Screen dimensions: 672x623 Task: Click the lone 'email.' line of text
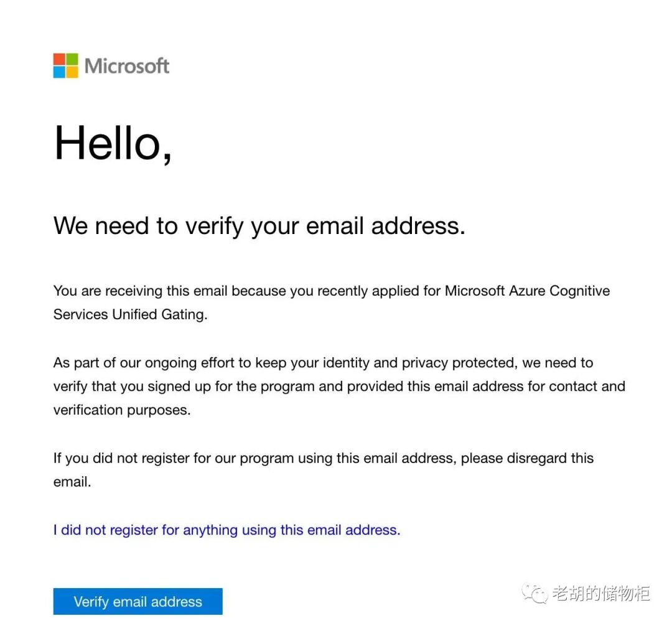click(x=72, y=482)
